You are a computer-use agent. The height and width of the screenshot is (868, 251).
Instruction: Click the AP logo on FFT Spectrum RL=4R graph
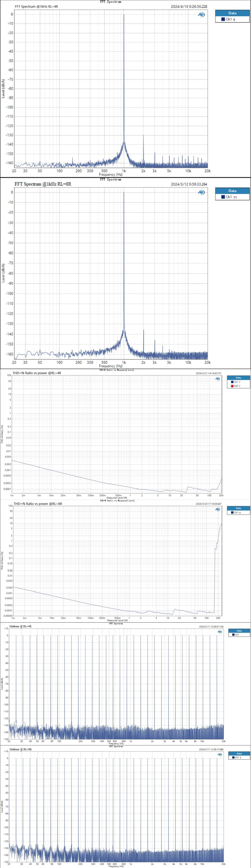(x=201, y=14)
